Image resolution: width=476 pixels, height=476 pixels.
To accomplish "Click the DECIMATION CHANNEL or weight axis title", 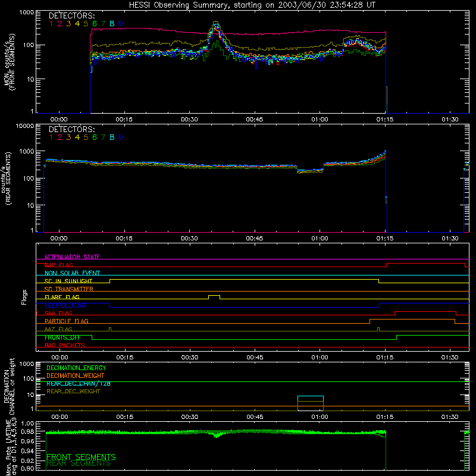I will pos(10,386).
